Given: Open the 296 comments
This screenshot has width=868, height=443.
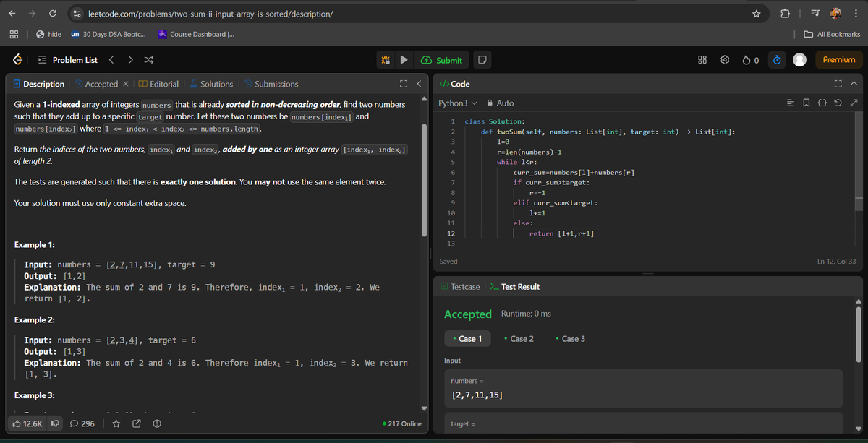Looking at the screenshot, I should click(x=82, y=423).
